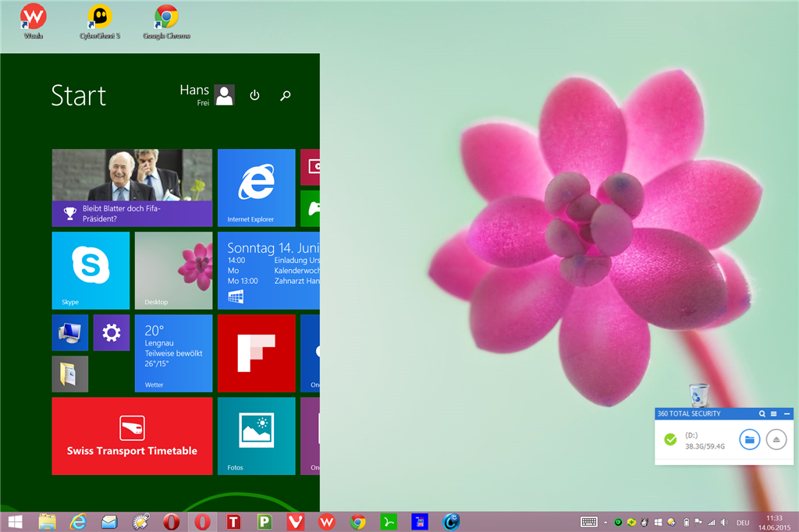The width and height of the screenshot is (799, 532).
Task: Minimize the 360 Total Security widget
Action: point(787,413)
